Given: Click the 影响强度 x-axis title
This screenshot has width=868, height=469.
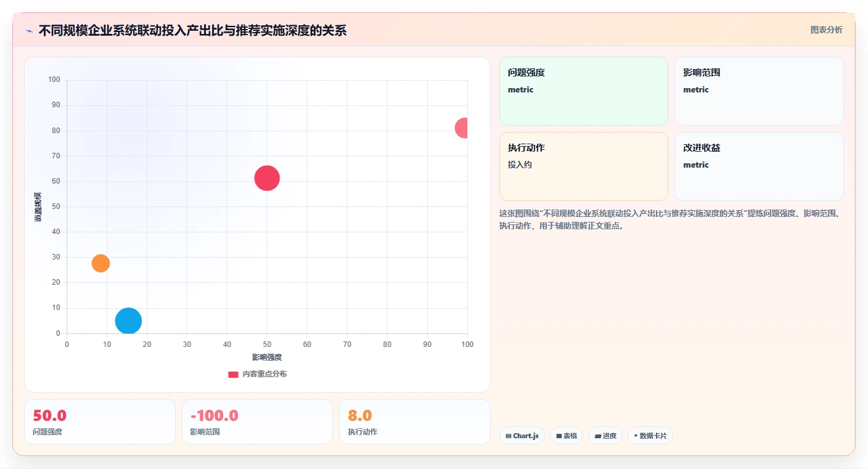Looking at the screenshot, I should point(267,357).
